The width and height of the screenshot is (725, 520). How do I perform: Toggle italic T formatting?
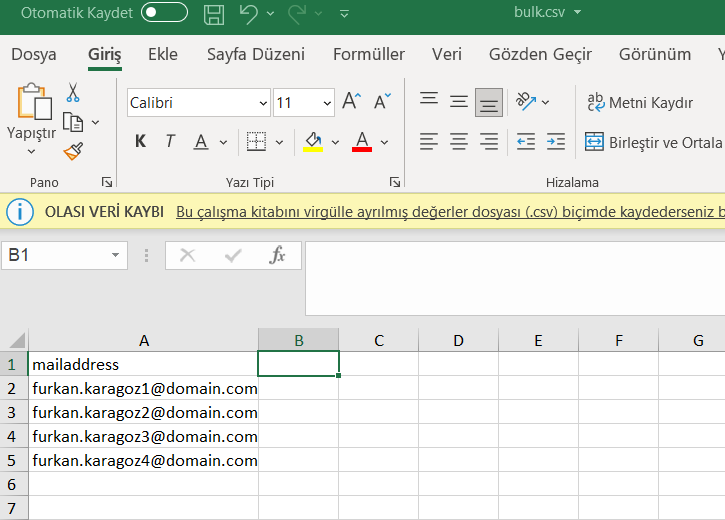pyautogui.click(x=170, y=142)
